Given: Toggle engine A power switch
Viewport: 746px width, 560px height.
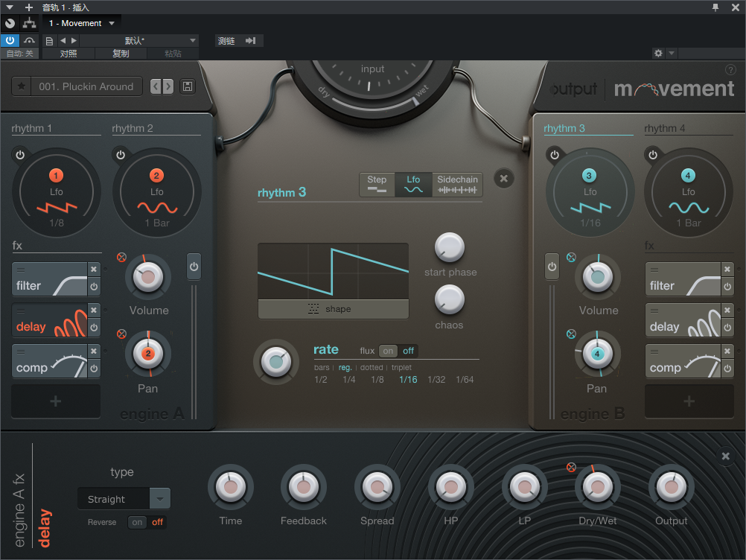Looking at the screenshot, I should click(194, 267).
